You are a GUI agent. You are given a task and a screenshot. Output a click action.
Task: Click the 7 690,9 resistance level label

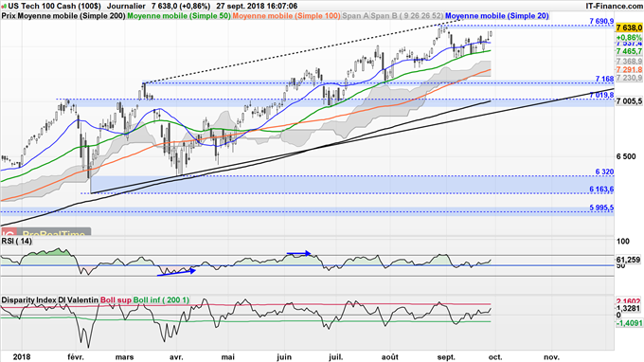pyautogui.click(x=601, y=22)
